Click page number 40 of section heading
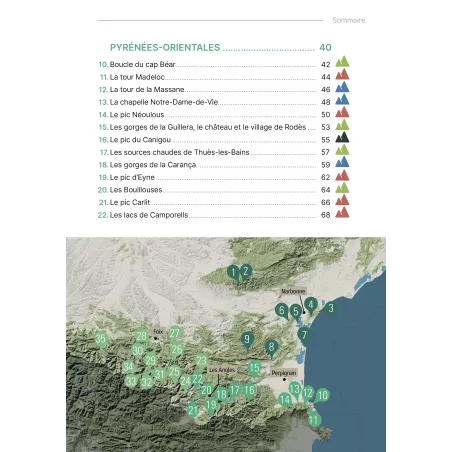 (325, 48)
